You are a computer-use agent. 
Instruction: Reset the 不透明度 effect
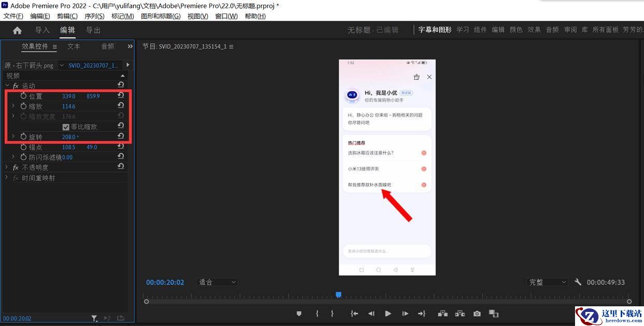pos(121,167)
